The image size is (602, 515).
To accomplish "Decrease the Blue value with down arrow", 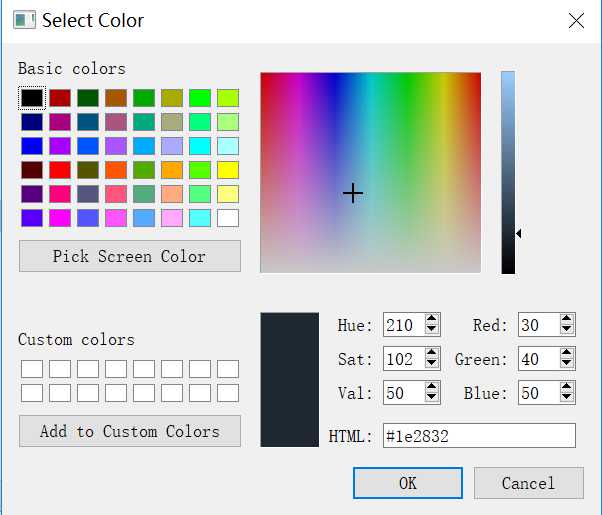I will pyautogui.click(x=567, y=397).
